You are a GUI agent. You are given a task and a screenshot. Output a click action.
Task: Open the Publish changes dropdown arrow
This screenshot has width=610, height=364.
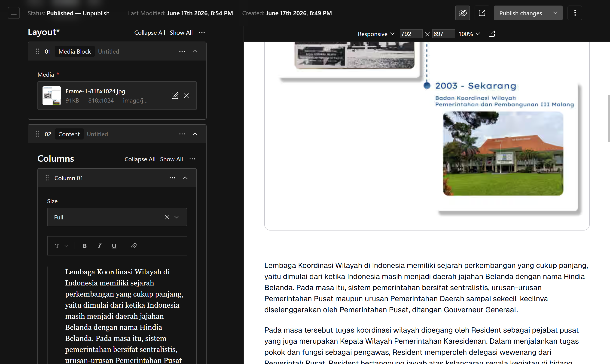[x=555, y=13]
